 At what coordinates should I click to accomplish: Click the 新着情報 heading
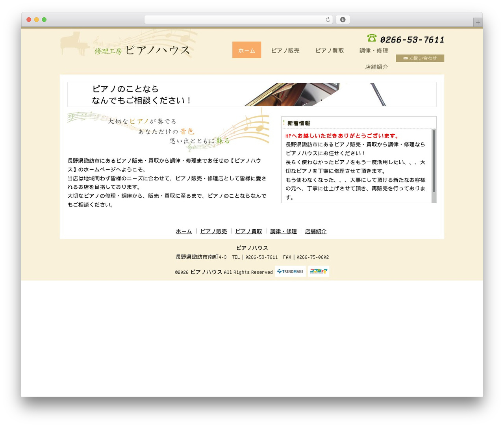click(x=298, y=123)
